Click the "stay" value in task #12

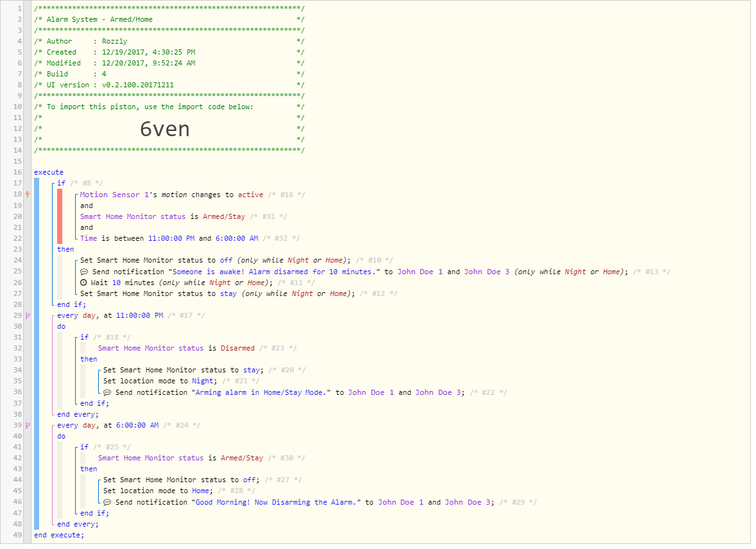pyautogui.click(x=228, y=294)
